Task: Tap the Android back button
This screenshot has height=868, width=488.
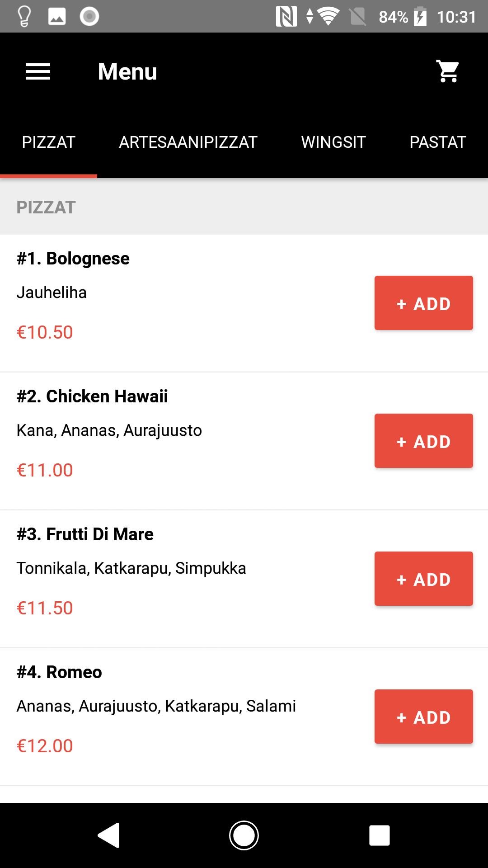Action: coord(109,835)
